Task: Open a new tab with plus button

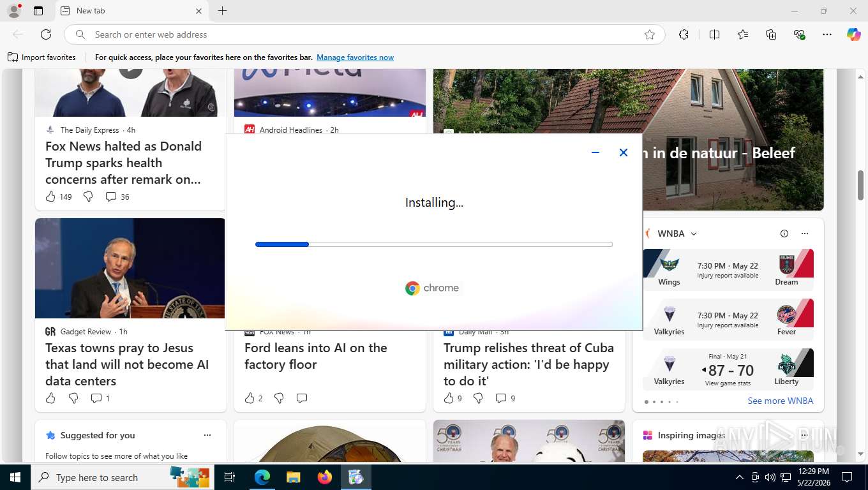Action: click(x=222, y=11)
